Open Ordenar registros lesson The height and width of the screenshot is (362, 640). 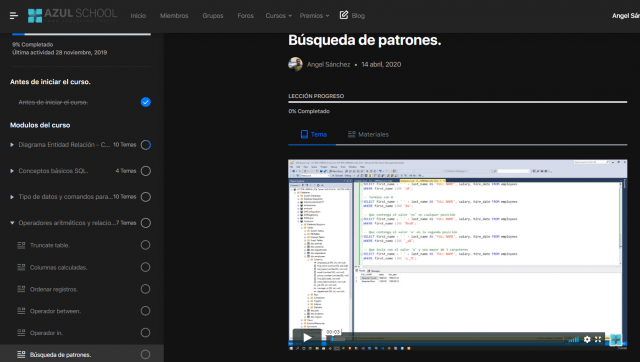(x=54, y=289)
